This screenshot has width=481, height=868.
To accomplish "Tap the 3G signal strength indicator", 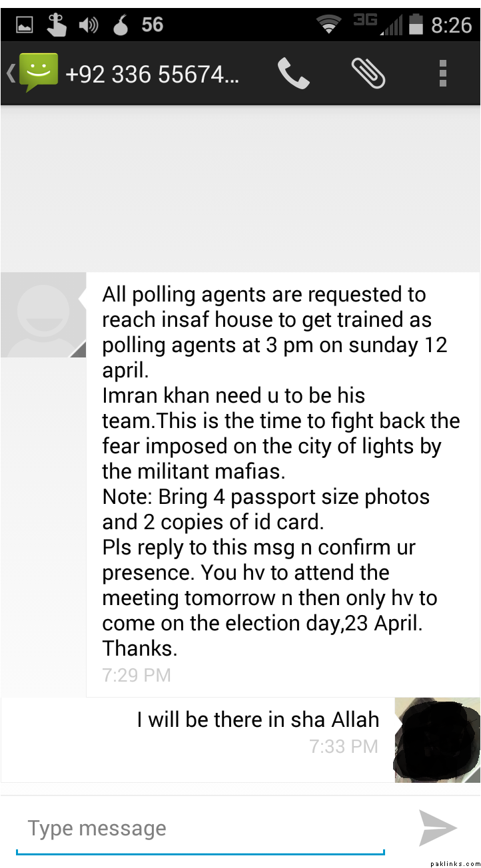I will 378,25.
